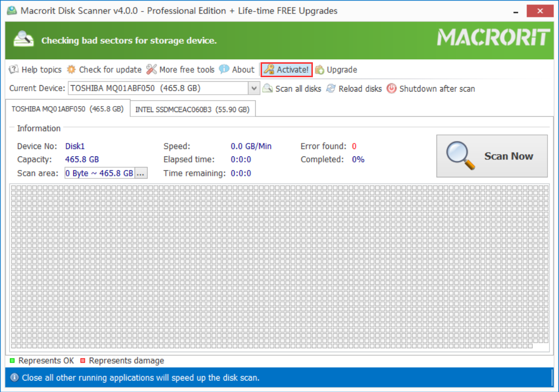Close the Macrorit Disk Scanner window
Image resolution: width=559 pixels, height=392 pixels.
coord(540,11)
